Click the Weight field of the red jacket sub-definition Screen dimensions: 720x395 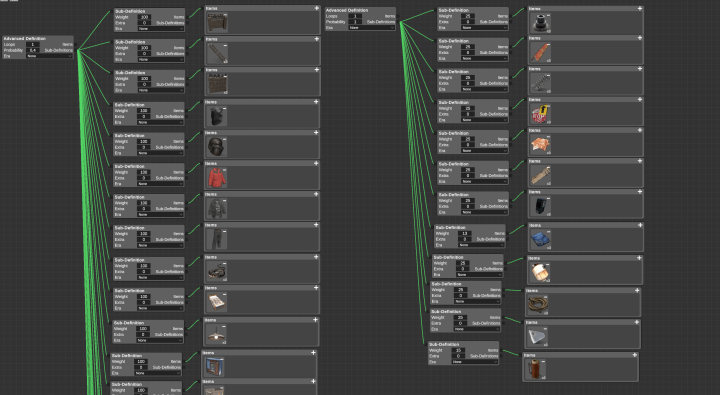(144, 172)
